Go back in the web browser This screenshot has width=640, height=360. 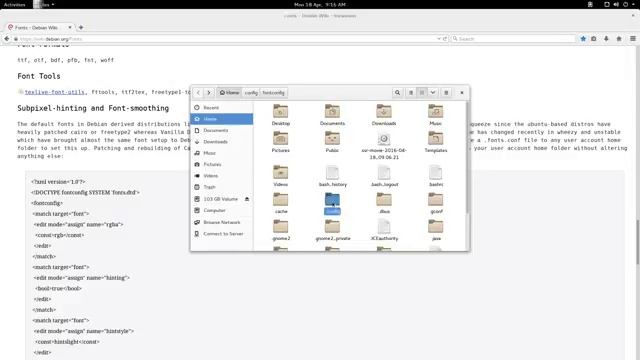tap(7, 39)
